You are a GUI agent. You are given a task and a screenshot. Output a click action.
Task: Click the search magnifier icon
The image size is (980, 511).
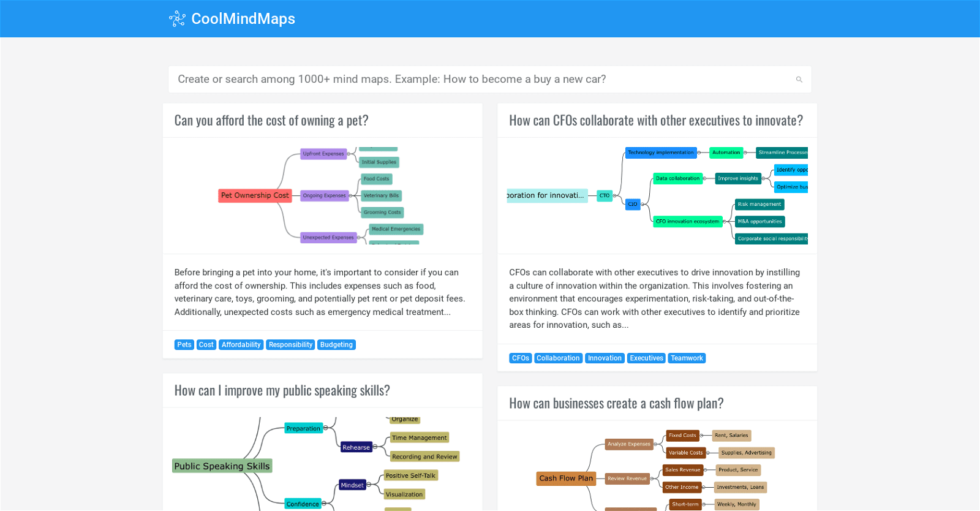point(799,79)
